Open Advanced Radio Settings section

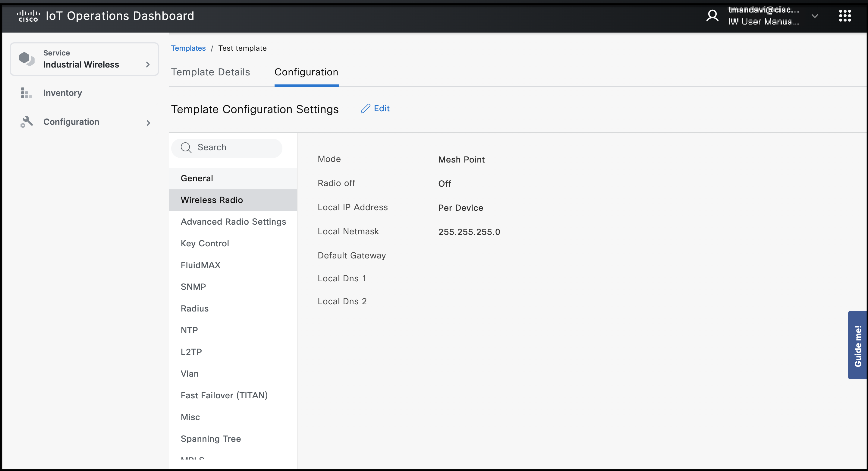click(x=232, y=222)
